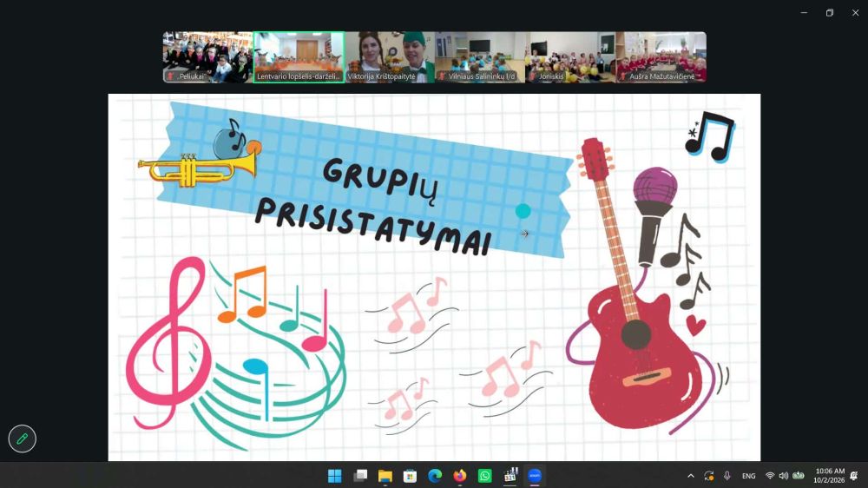Expand the hidden system tray icons

tap(691, 476)
